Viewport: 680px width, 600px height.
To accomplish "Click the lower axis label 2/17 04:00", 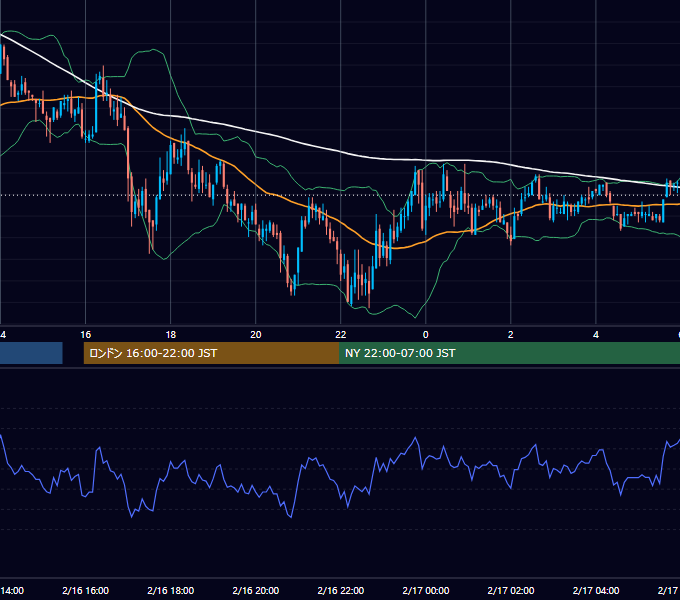I will click(x=596, y=590).
